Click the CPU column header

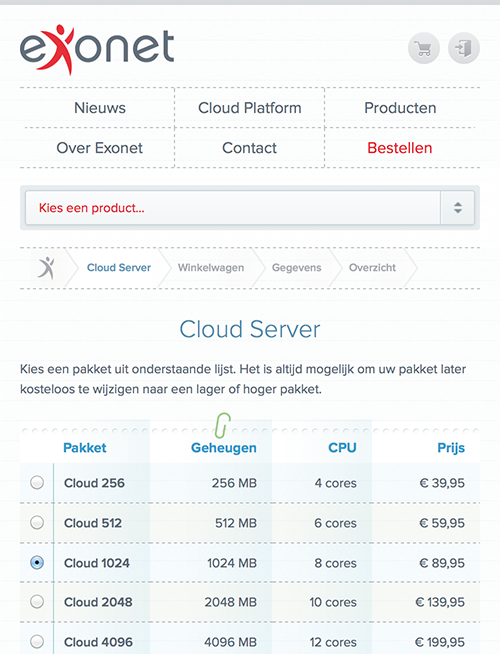342,448
